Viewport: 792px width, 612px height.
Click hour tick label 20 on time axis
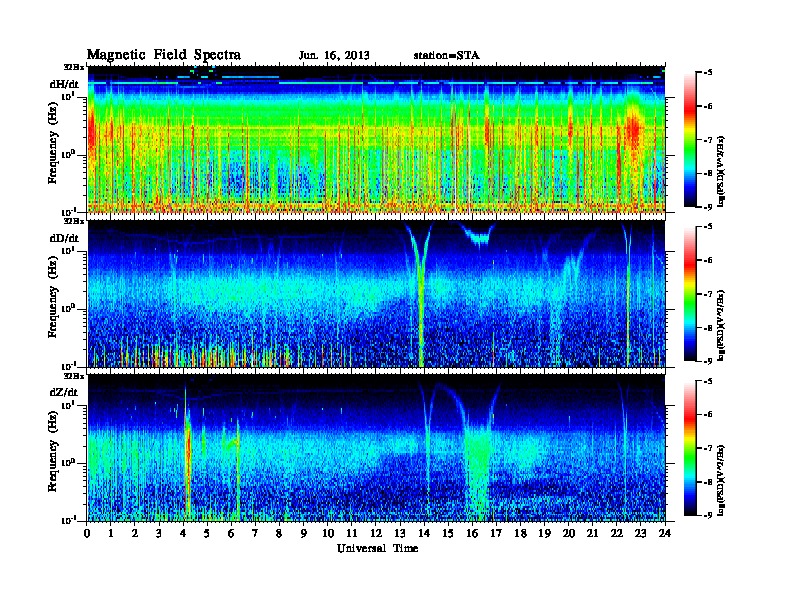569,533
